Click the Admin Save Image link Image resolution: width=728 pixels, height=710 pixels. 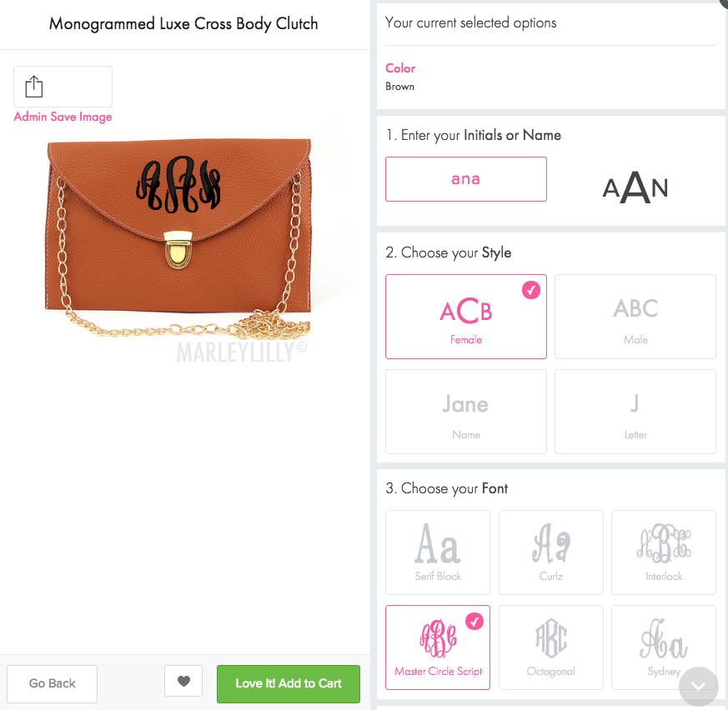pos(63,117)
